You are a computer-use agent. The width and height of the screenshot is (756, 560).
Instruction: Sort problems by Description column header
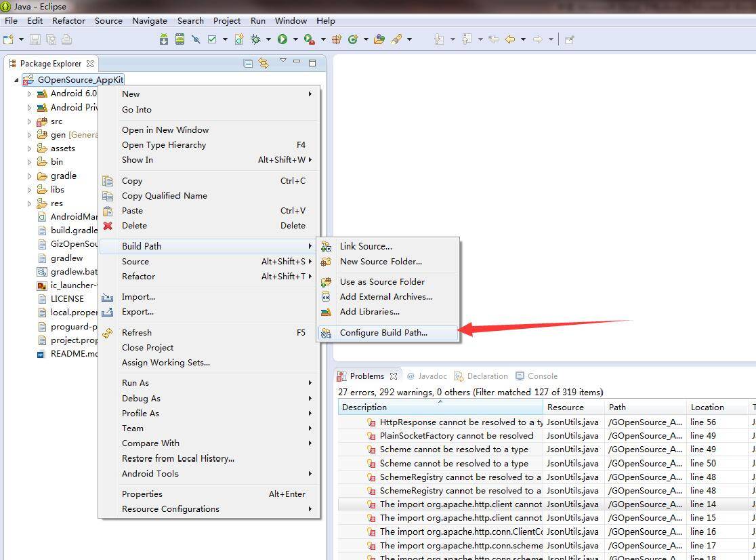pyautogui.click(x=440, y=407)
